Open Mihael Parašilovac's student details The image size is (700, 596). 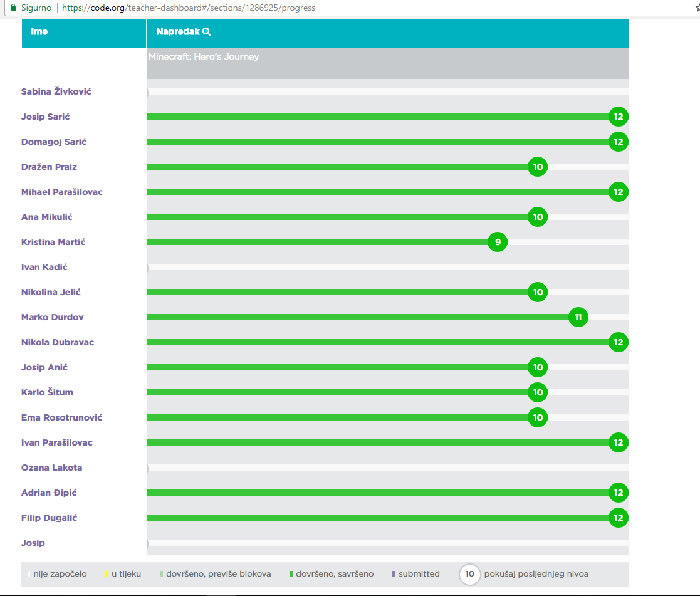coord(62,192)
